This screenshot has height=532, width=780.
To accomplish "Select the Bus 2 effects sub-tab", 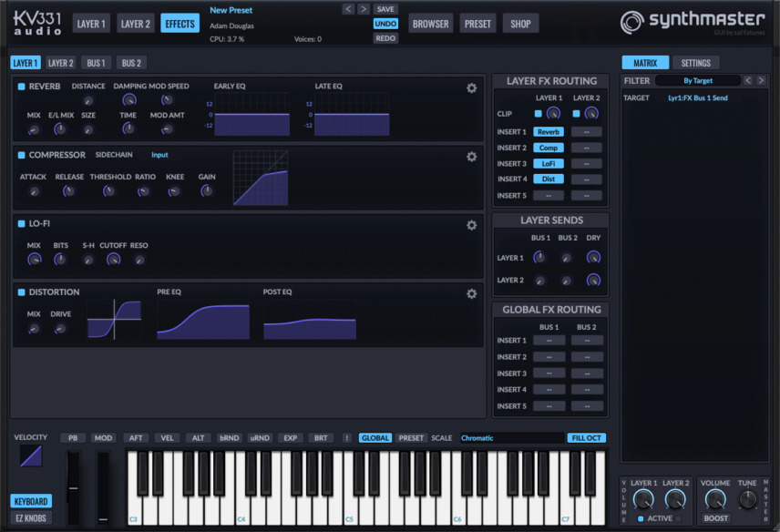I will (131, 63).
